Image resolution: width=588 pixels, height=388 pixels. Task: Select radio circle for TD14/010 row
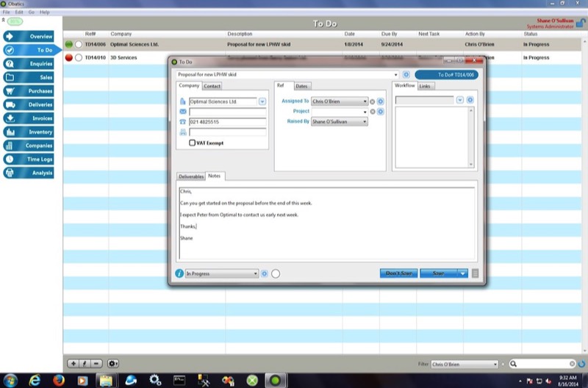click(x=79, y=58)
